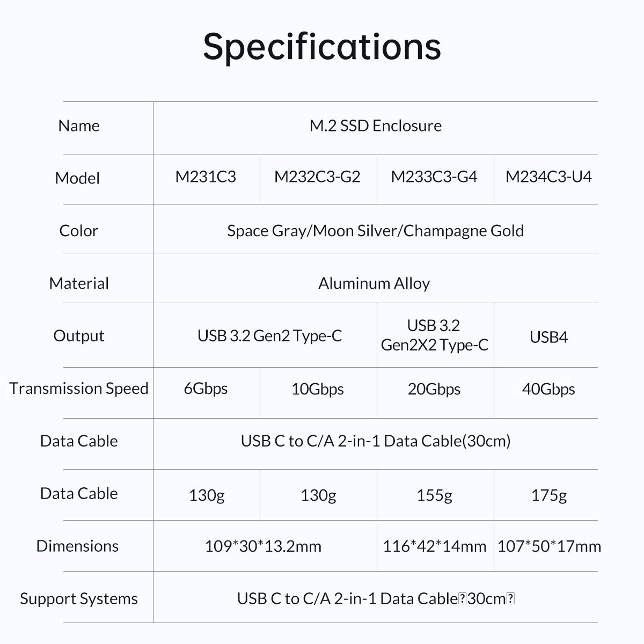Click the 155g weight value

coord(434,495)
